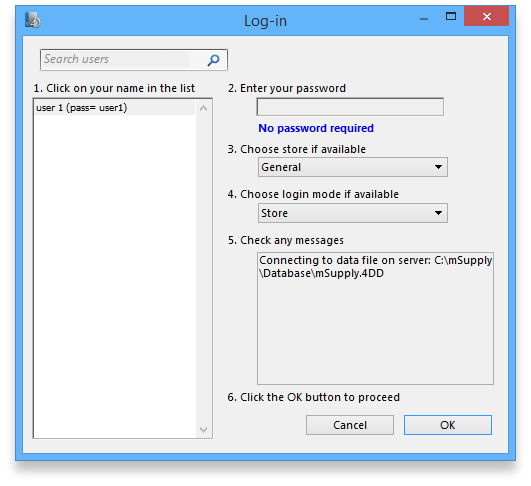531x486 pixels.
Task: Open the Store login mode dropdown
Action: coord(353,213)
